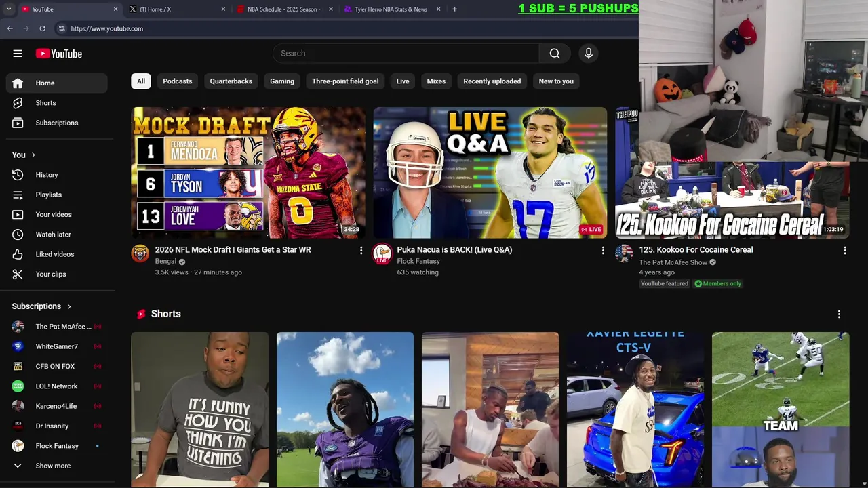Click the Members only badge
The image size is (868, 488).
point(718,284)
